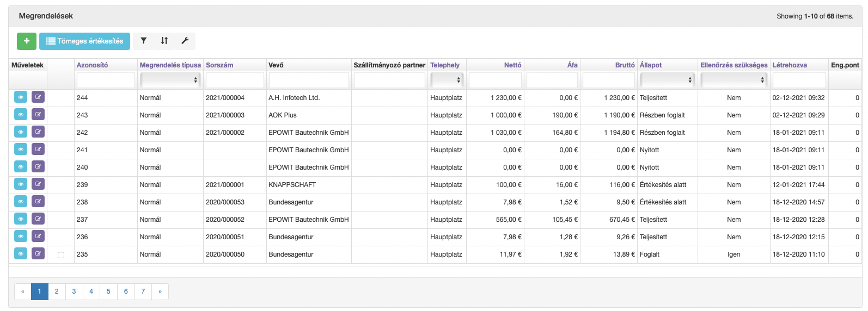Go to page 3

(74, 291)
